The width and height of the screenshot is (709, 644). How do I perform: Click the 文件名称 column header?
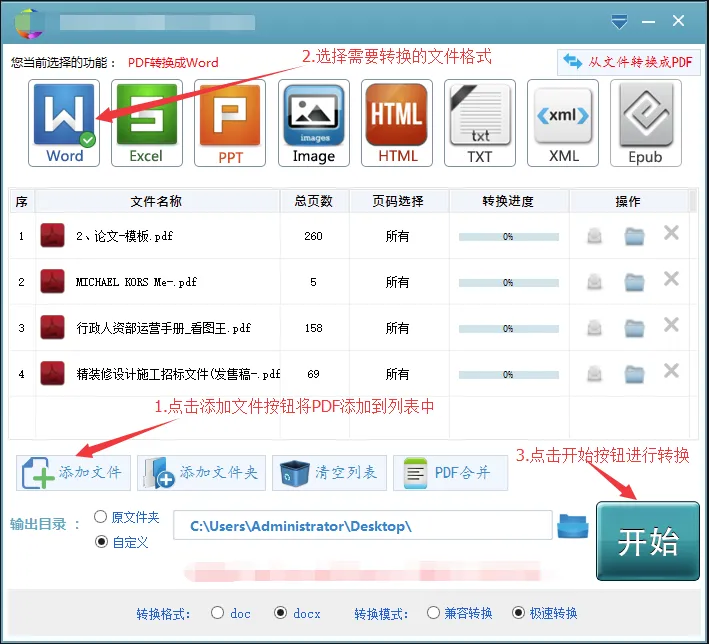tap(157, 201)
